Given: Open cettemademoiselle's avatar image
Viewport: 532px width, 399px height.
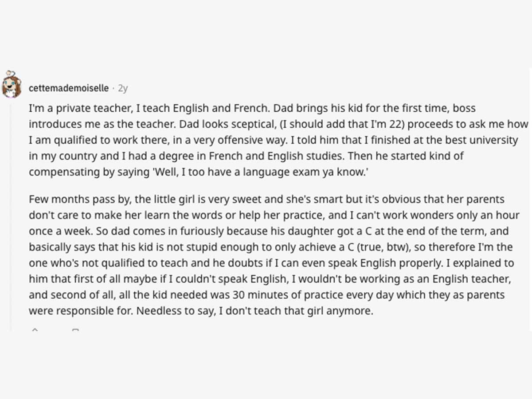Looking at the screenshot, I should 12,85.
